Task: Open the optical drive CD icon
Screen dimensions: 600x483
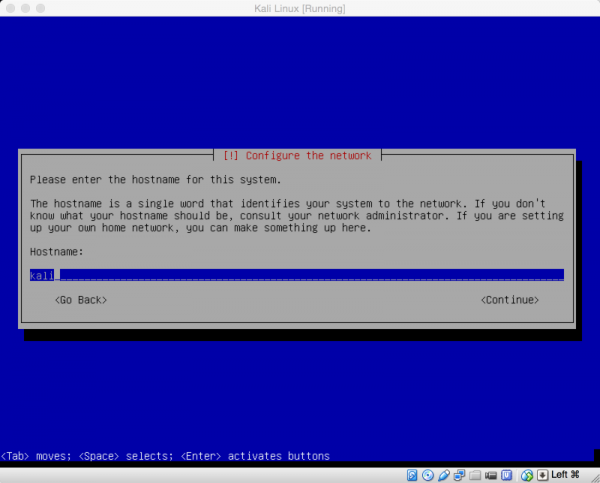Action: [x=428, y=475]
